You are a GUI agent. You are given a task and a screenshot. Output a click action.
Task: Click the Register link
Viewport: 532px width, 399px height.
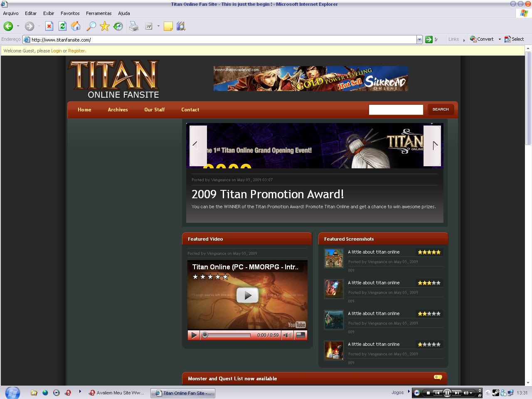(76, 51)
